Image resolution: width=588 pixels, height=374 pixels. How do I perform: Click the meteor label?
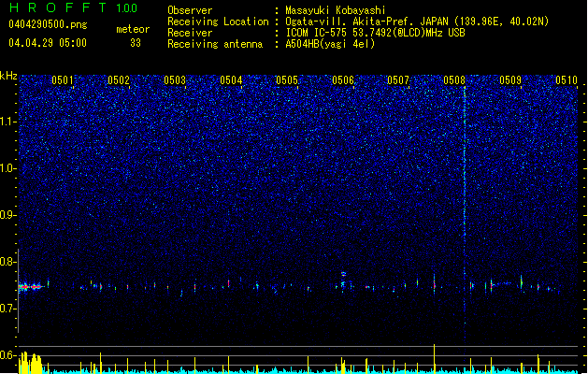(133, 29)
